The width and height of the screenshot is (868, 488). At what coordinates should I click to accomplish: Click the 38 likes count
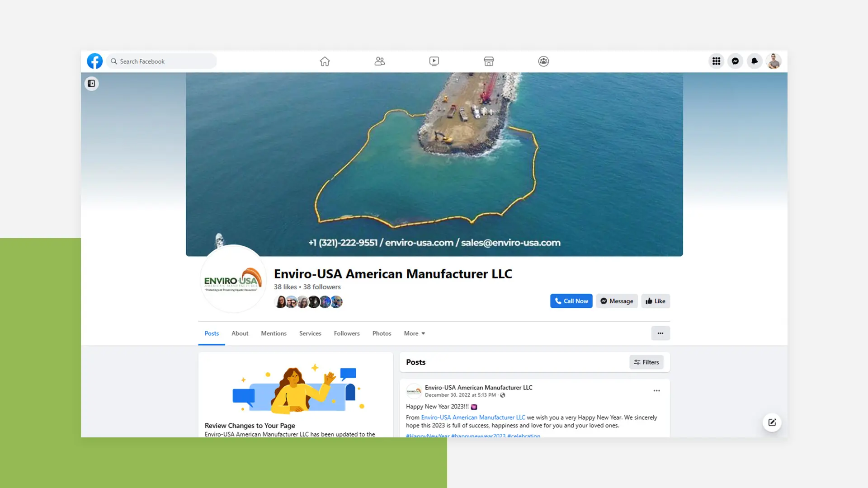[x=285, y=287]
